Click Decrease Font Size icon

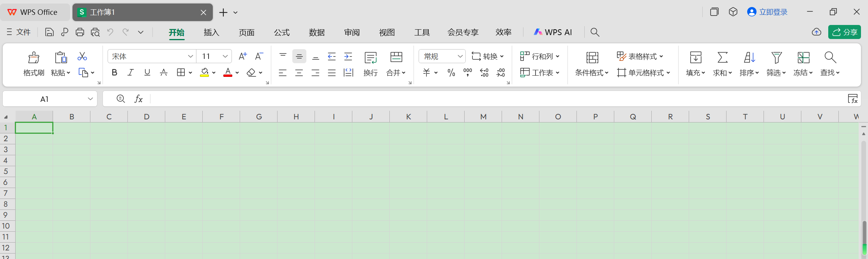coord(259,56)
